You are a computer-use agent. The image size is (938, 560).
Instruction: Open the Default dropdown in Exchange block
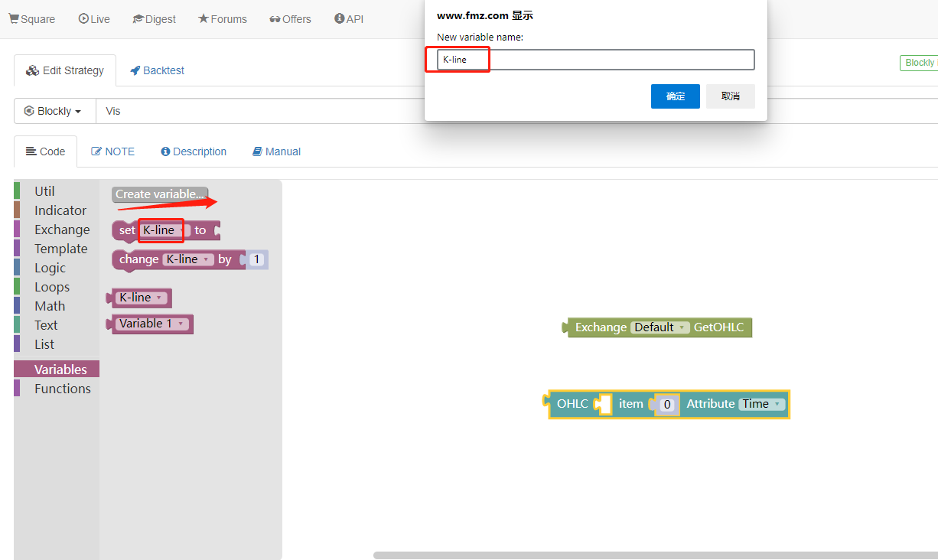(x=660, y=327)
